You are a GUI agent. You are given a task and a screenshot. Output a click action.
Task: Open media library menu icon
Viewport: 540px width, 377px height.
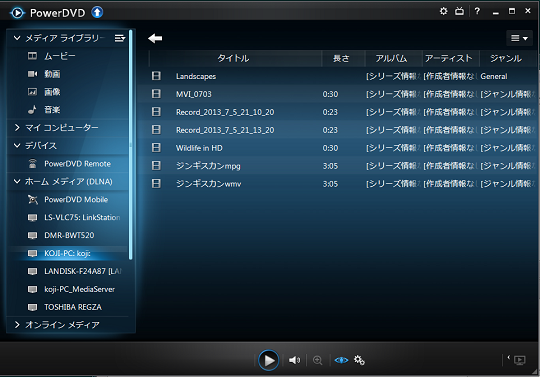pyautogui.click(x=120, y=38)
